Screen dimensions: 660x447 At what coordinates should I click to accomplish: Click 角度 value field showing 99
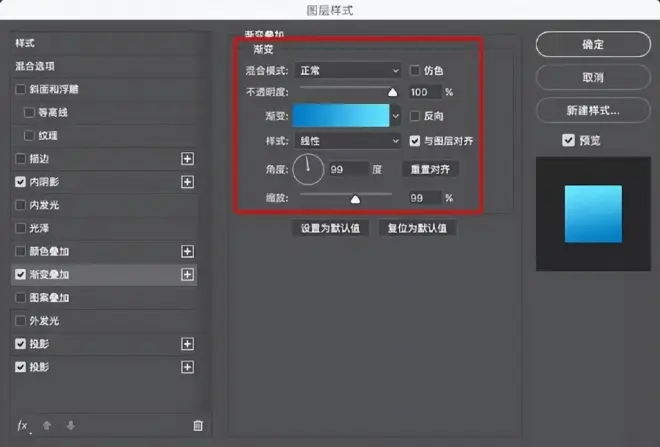pyautogui.click(x=348, y=170)
